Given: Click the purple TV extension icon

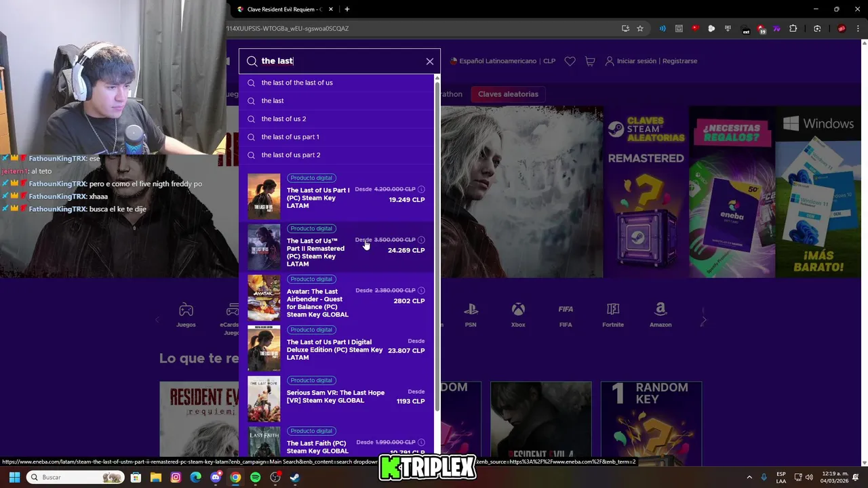Looking at the screenshot, I should [776, 28].
